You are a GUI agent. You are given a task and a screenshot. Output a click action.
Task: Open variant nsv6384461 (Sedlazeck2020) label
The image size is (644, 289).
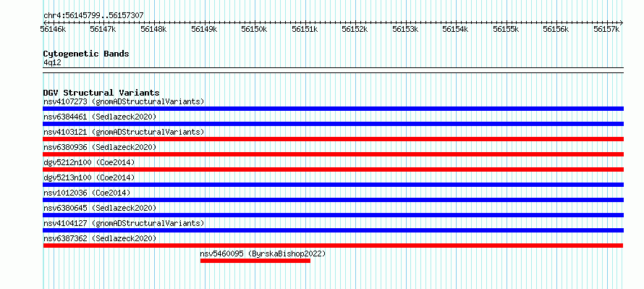pos(100,117)
